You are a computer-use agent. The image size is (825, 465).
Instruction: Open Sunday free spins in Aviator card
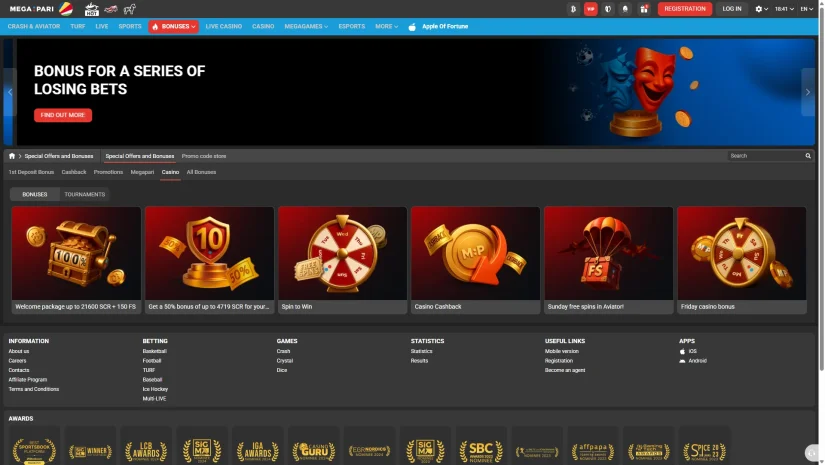608,260
